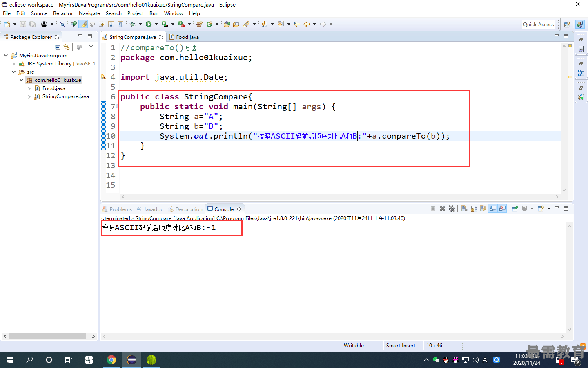Click the Last Edit Location icon
Image resolution: width=588 pixels, height=368 pixels.
click(297, 24)
